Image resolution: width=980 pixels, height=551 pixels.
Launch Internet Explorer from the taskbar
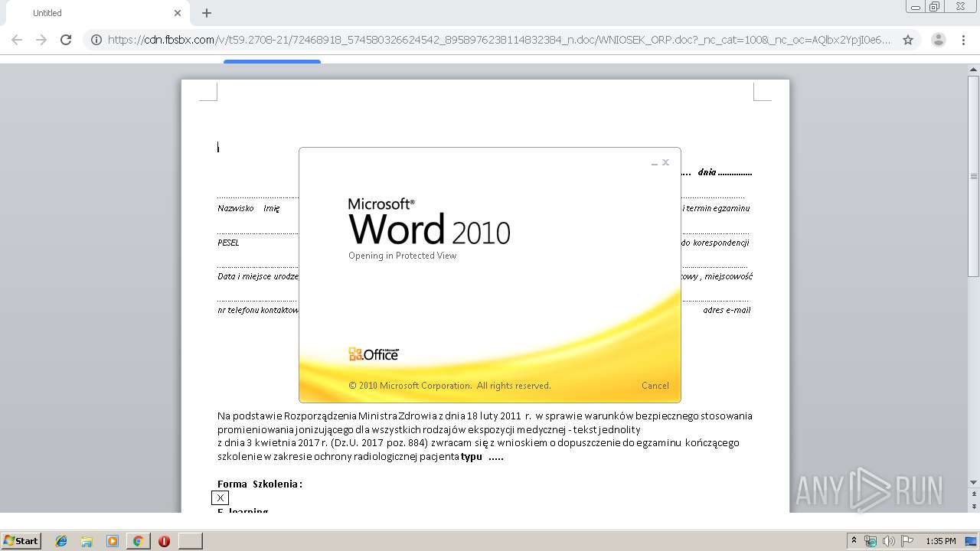61,541
